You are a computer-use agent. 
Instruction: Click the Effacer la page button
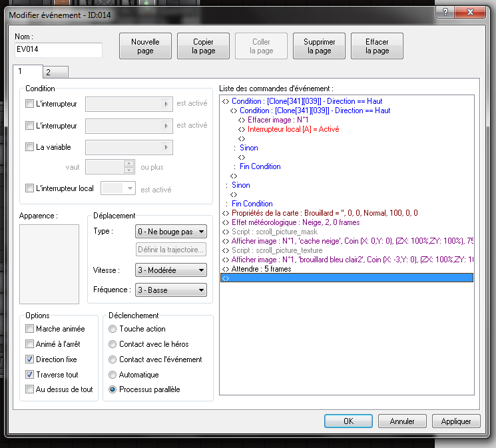point(377,46)
